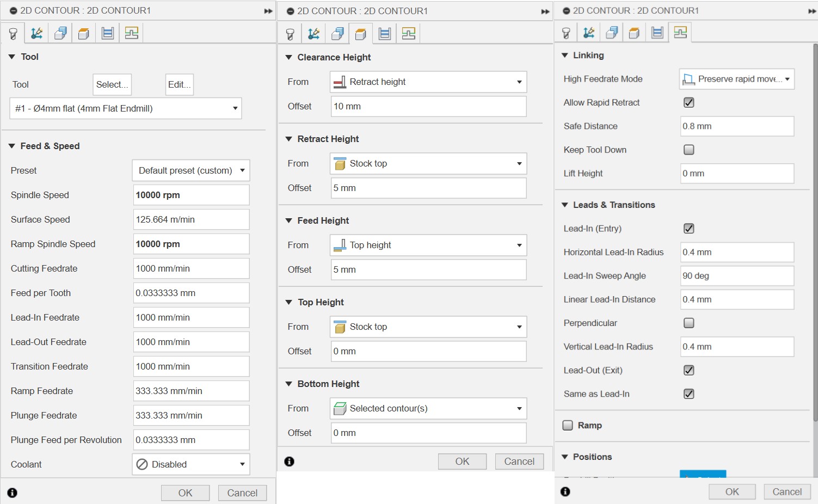
Task: Switch to Tool tab in middle panel
Action: tap(290, 34)
